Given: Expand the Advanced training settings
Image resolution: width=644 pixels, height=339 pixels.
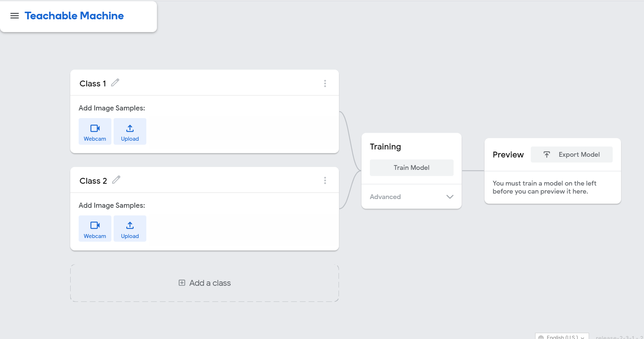Looking at the screenshot, I should pyautogui.click(x=412, y=197).
